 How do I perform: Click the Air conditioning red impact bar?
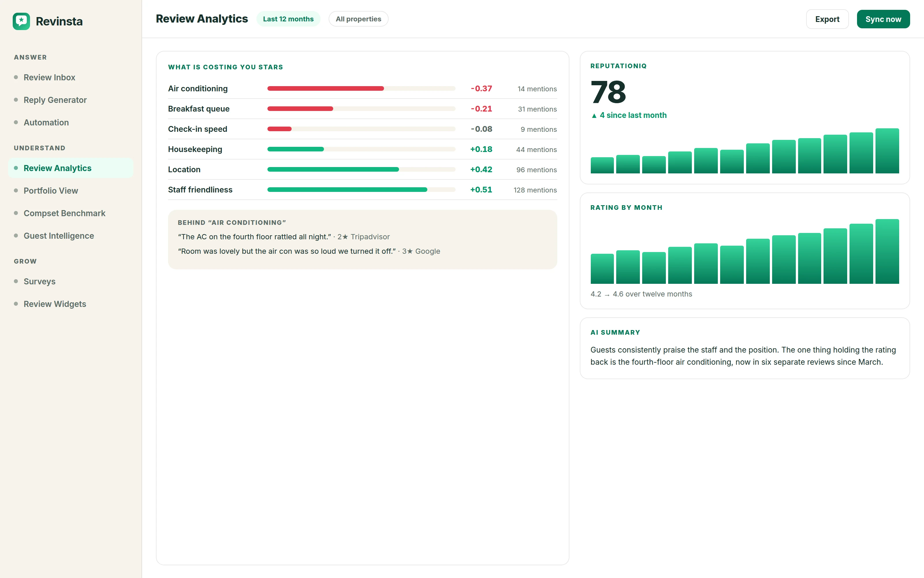click(x=326, y=88)
